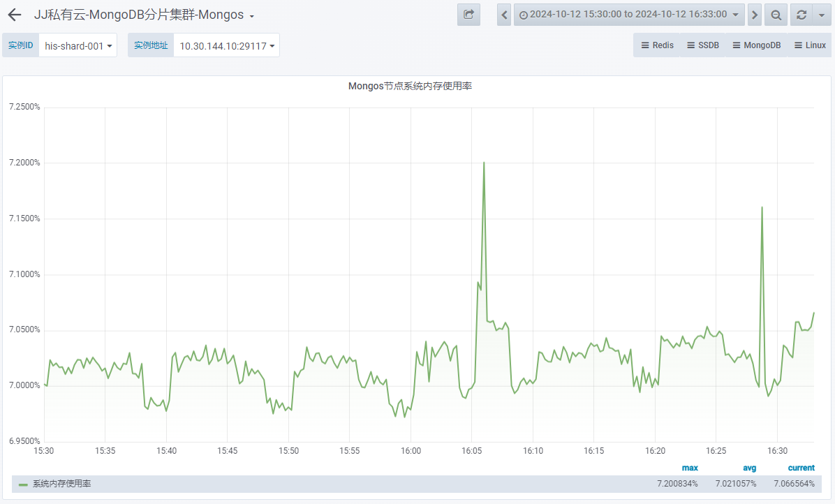Screen dimensions: 835x504
Task: Sort legend by avg column
Action: pyautogui.click(x=748, y=468)
